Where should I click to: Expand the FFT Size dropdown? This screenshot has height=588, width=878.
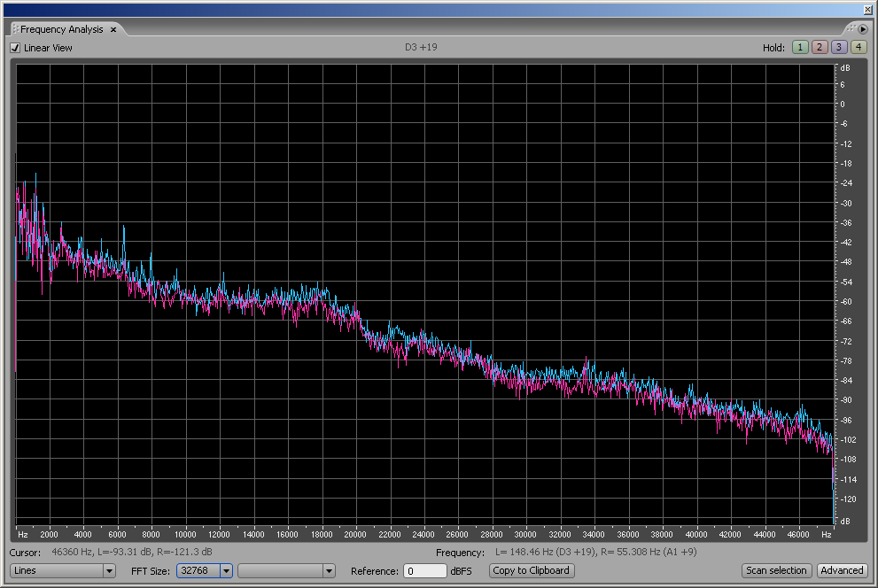226,571
